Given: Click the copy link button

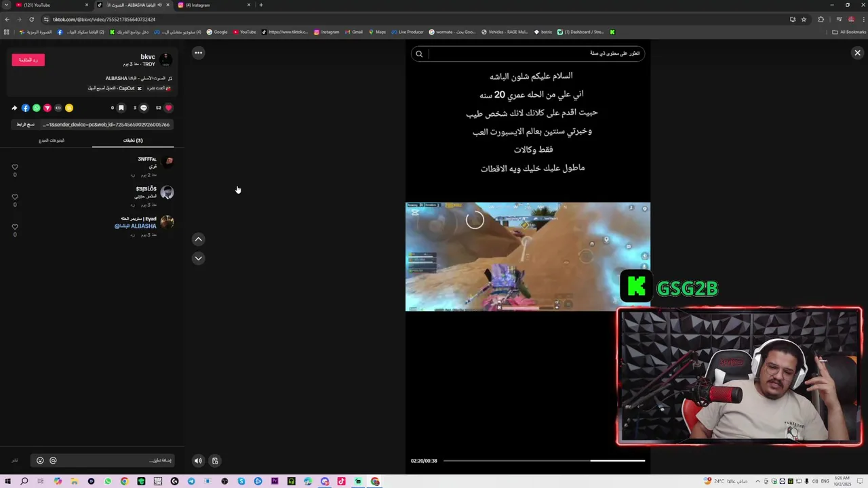Looking at the screenshot, I should click(26, 125).
